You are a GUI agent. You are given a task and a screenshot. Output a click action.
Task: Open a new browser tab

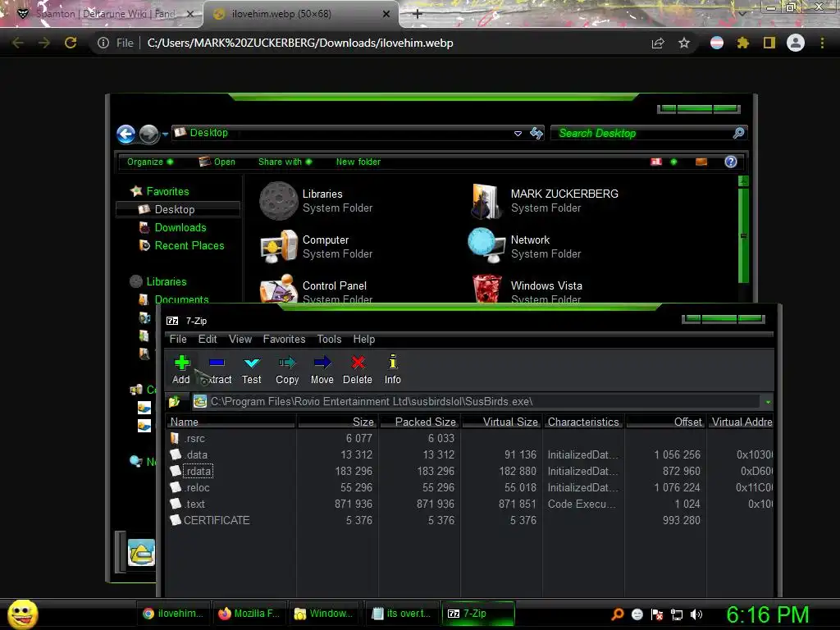pos(418,14)
